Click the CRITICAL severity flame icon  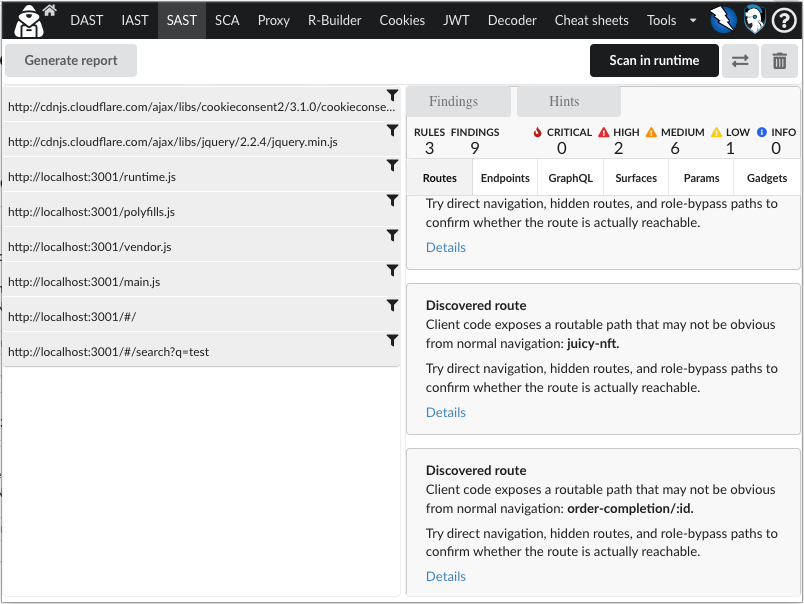point(537,131)
